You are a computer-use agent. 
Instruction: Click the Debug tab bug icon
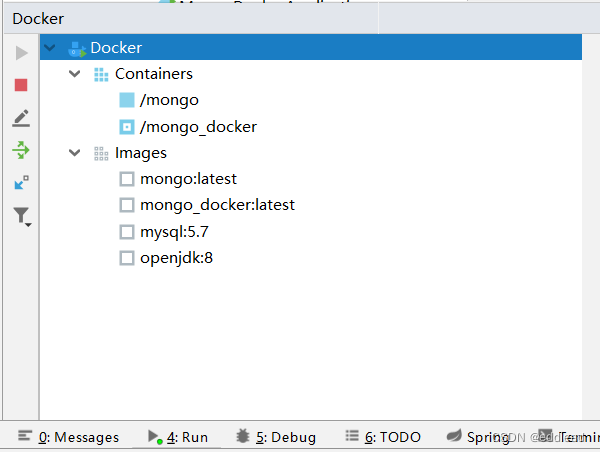(243, 436)
